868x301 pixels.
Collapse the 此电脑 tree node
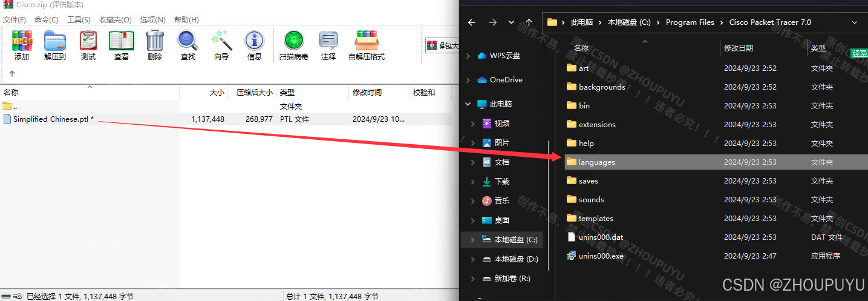click(468, 104)
